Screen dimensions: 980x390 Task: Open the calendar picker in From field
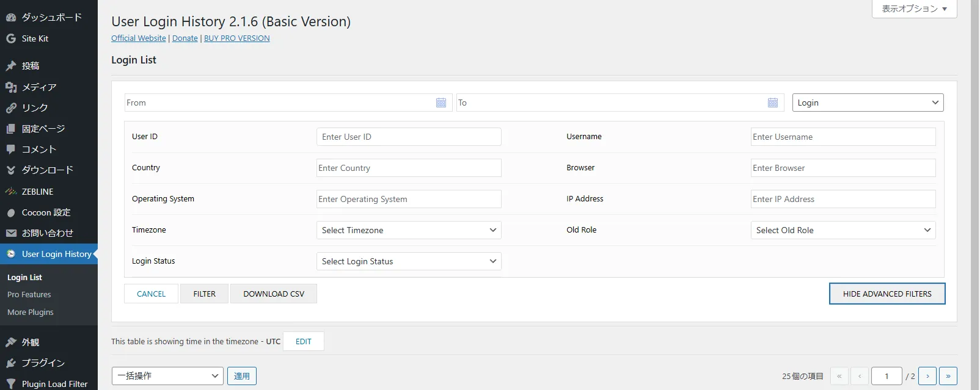point(441,103)
